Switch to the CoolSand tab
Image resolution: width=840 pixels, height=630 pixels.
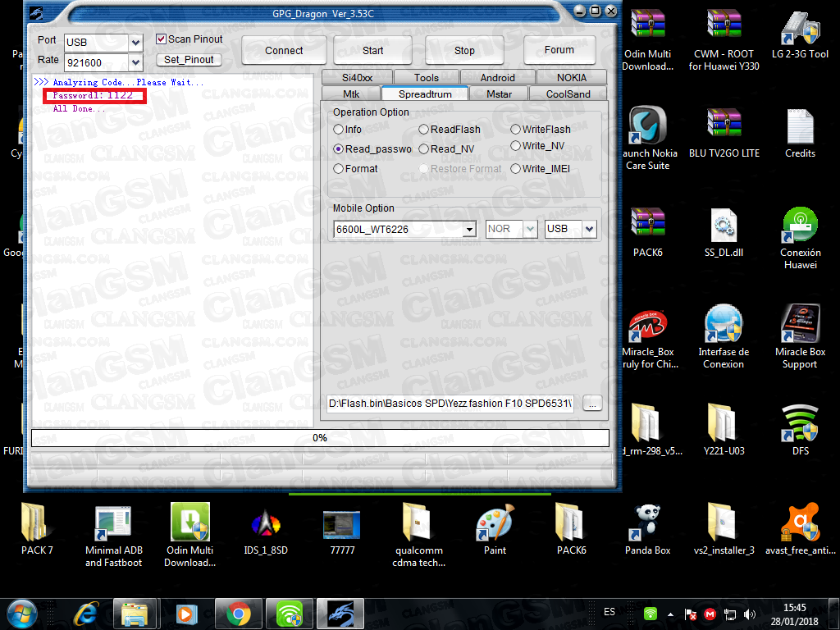tap(568, 94)
